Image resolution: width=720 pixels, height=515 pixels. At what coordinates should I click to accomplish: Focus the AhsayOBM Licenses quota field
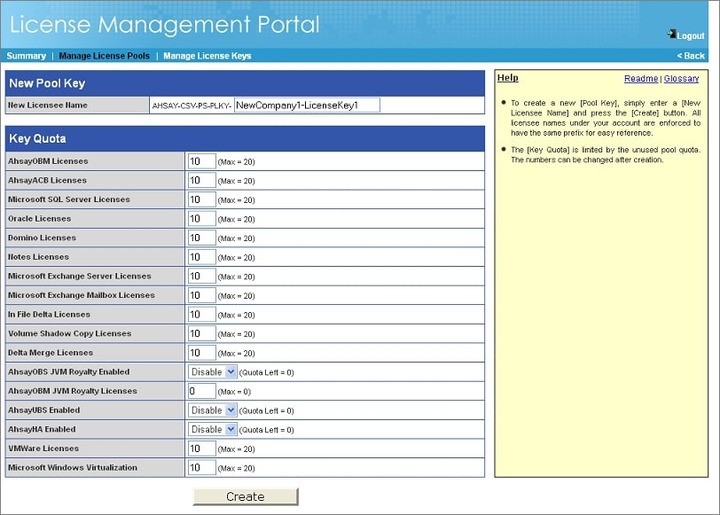(201, 161)
